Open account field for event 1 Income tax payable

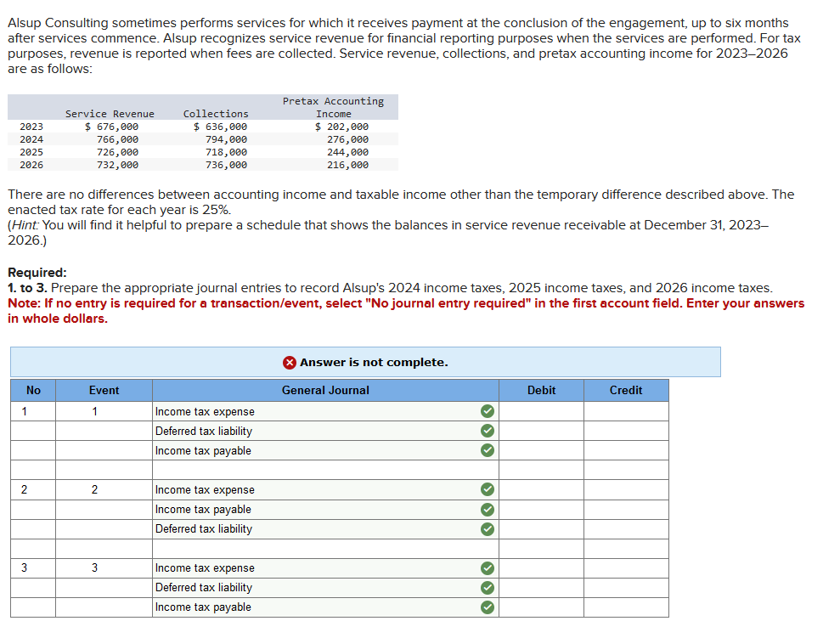[325, 450]
